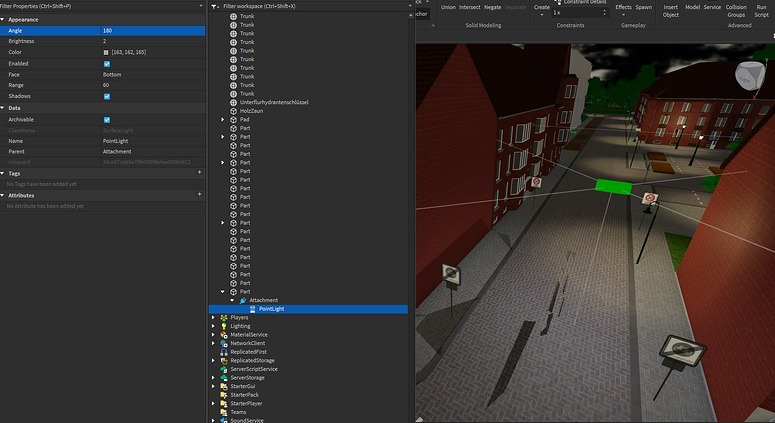Click the NetworkClient icon
The height and width of the screenshot is (423, 775).
(x=224, y=343)
